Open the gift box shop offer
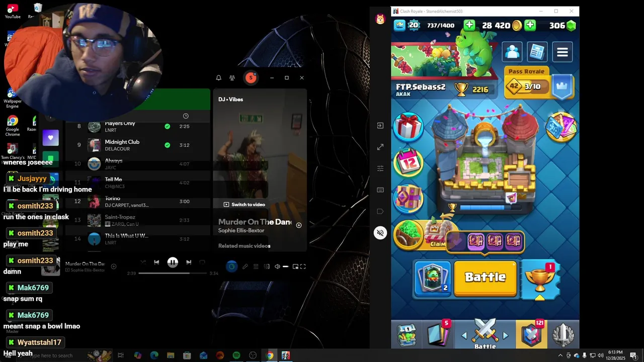644x362 pixels. point(409,127)
